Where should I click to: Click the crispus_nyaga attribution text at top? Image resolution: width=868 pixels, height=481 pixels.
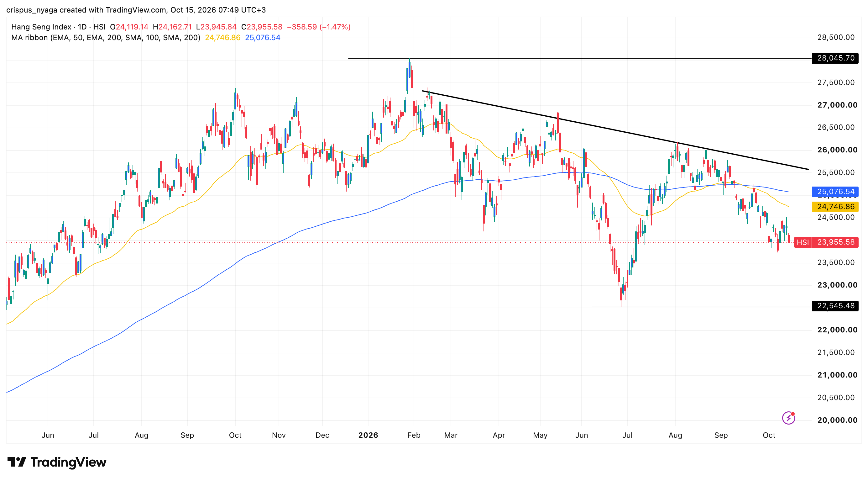pyautogui.click(x=136, y=10)
